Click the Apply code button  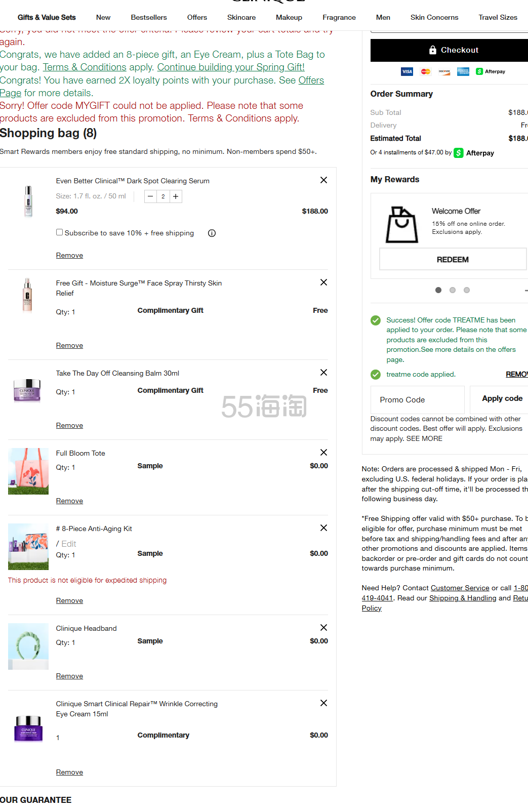click(x=501, y=399)
